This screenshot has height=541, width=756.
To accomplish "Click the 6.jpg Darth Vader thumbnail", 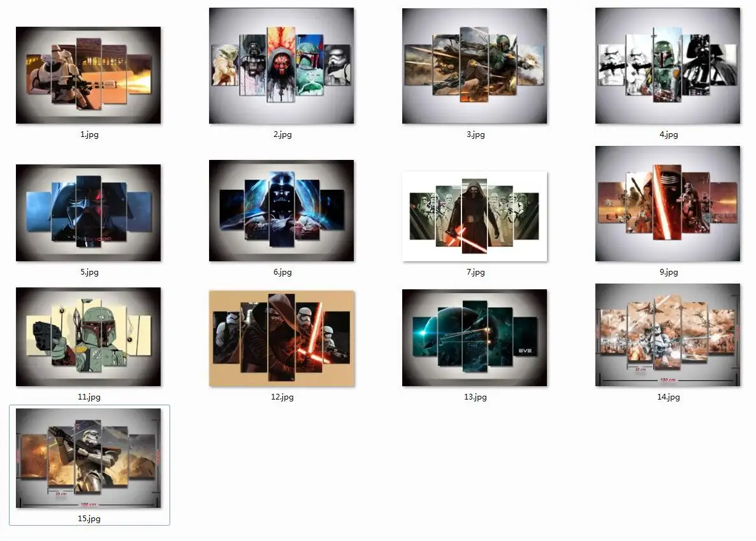I will 282,211.
